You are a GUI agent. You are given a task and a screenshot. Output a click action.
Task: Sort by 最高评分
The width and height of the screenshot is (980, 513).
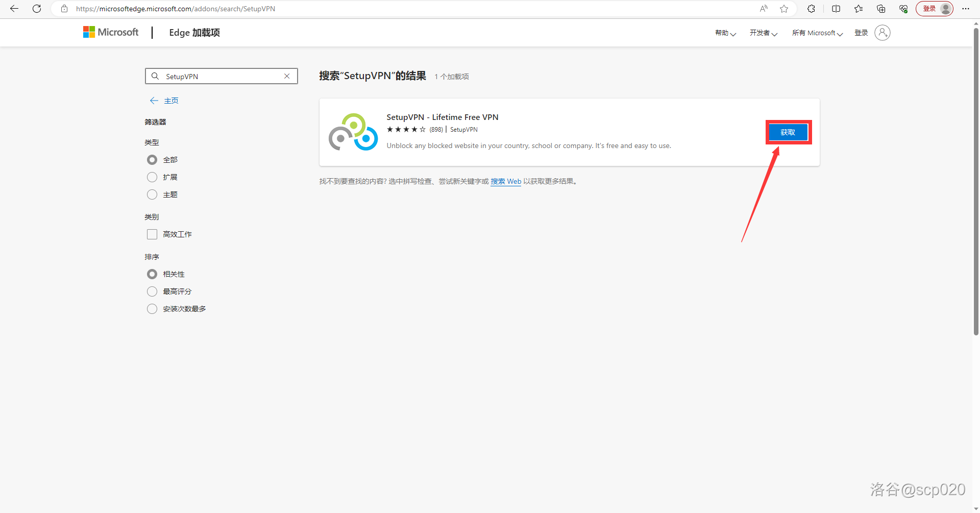point(152,291)
